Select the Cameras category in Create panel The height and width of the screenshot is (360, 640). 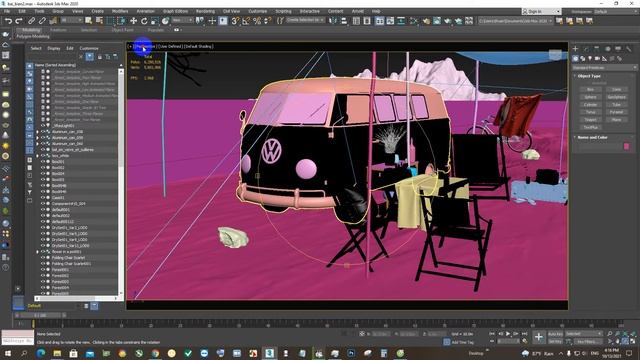tap(597, 59)
